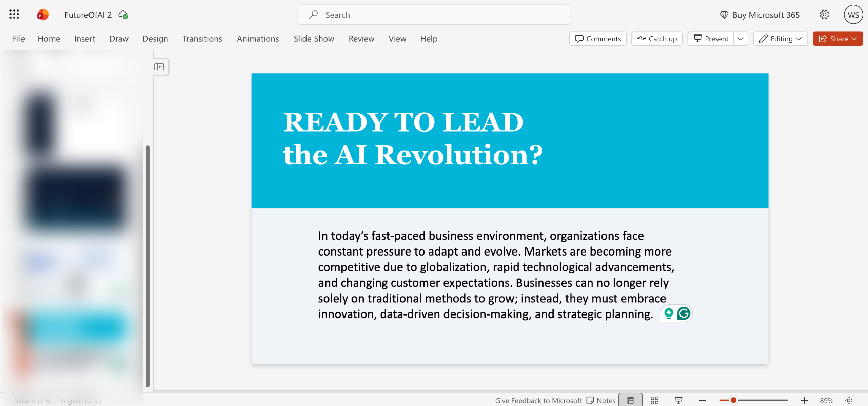Viewport: 868px width, 406px height.
Task: Click Give Feedback to Microsoft
Action: click(538, 400)
